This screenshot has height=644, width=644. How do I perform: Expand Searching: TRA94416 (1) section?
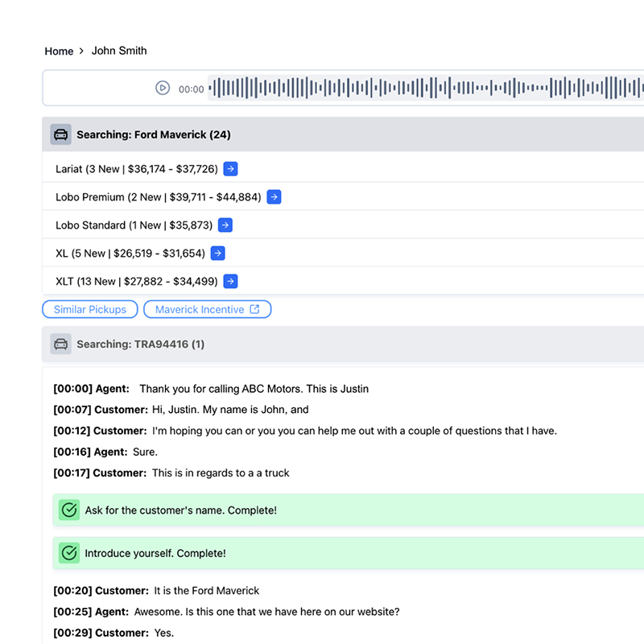click(x=343, y=345)
